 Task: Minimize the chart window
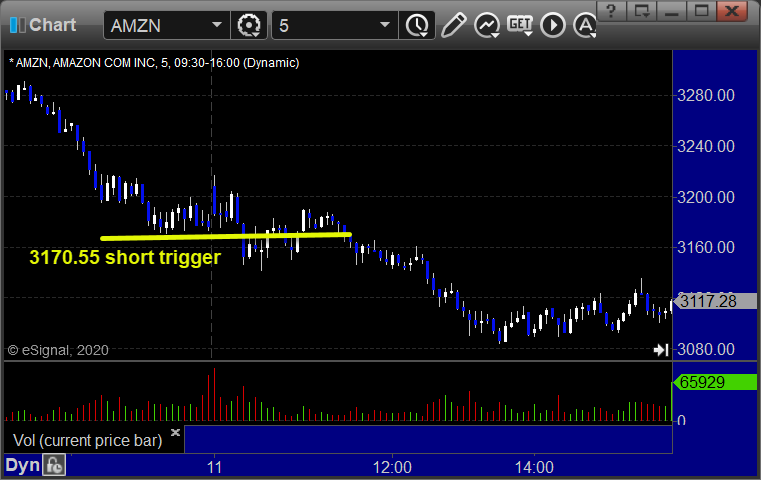[x=672, y=10]
